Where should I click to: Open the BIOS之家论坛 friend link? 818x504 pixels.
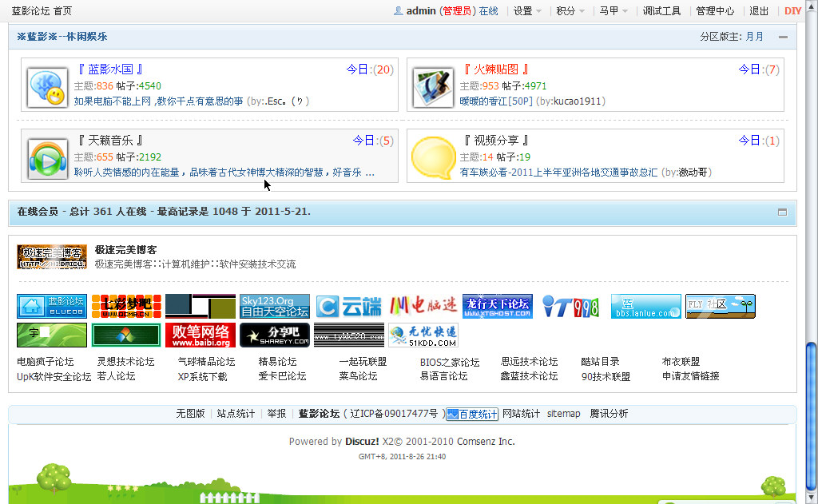(x=450, y=362)
